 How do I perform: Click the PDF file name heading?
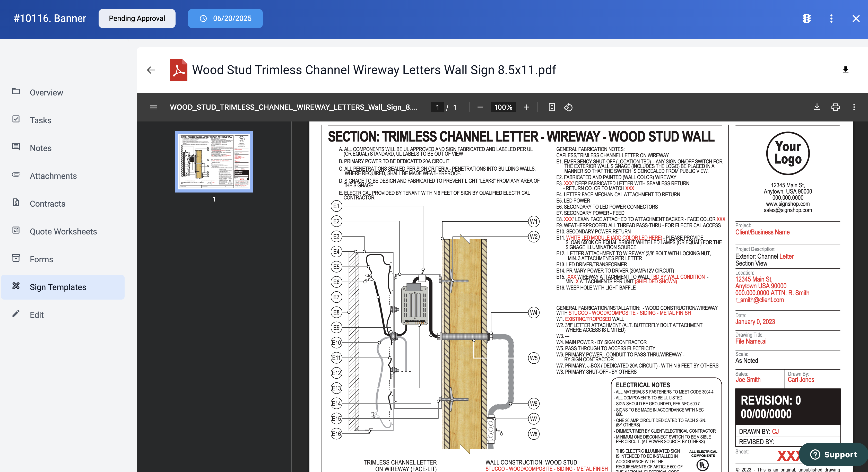click(374, 70)
